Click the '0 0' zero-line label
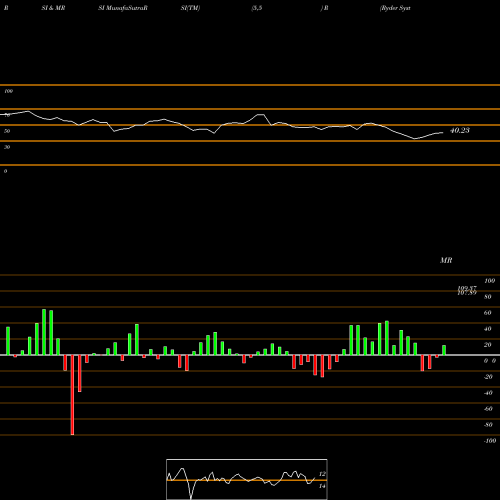Image resolution: width=500 pixels, height=500 pixels. click(490, 361)
